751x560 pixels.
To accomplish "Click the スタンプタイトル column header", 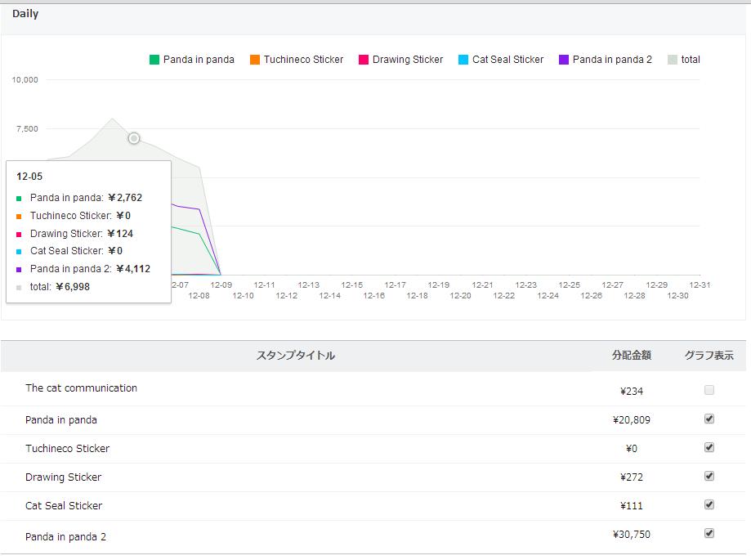I will 296,356.
